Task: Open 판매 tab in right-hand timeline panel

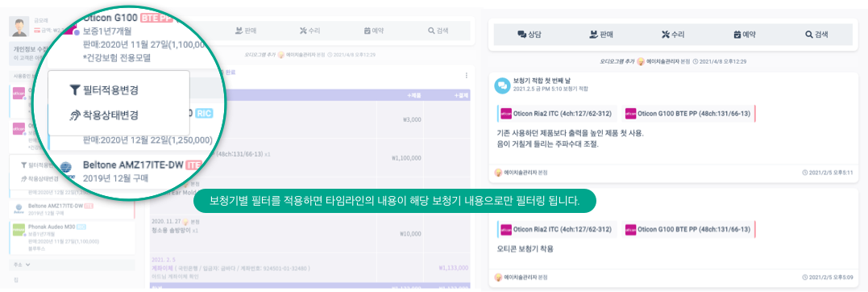Action: coord(600,35)
